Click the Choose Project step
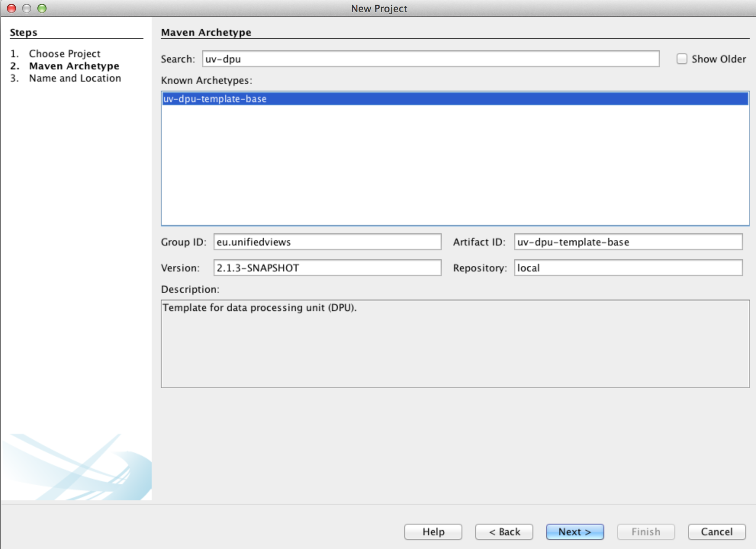This screenshot has height=549, width=756. [x=64, y=54]
